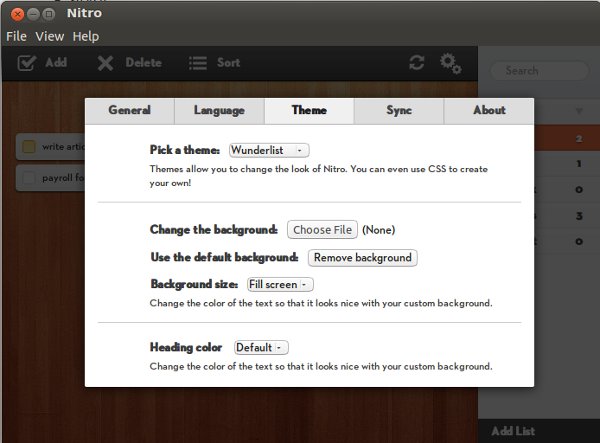Click the sync refresh arrows icon
Image resolution: width=600 pixels, height=443 pixels.
pos(417,62)
